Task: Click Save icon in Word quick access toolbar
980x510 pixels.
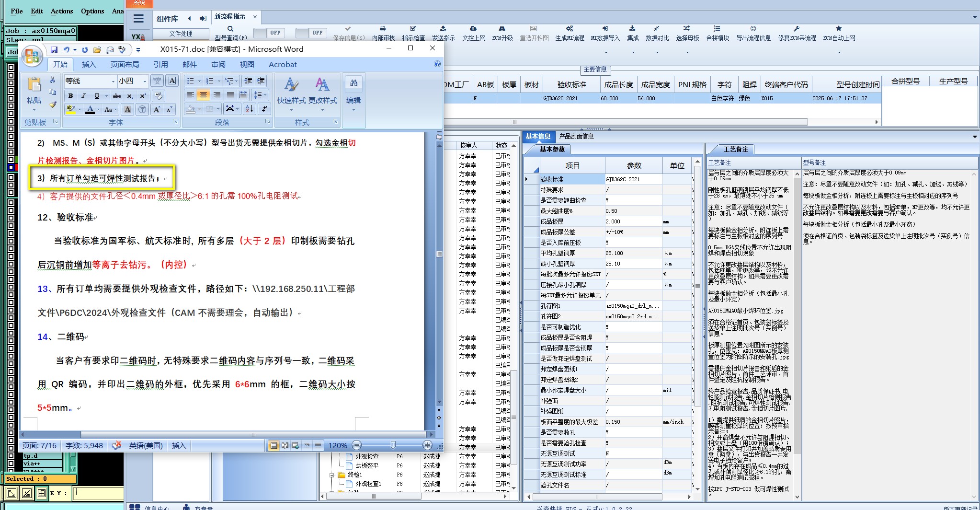Action: [54, 49]
